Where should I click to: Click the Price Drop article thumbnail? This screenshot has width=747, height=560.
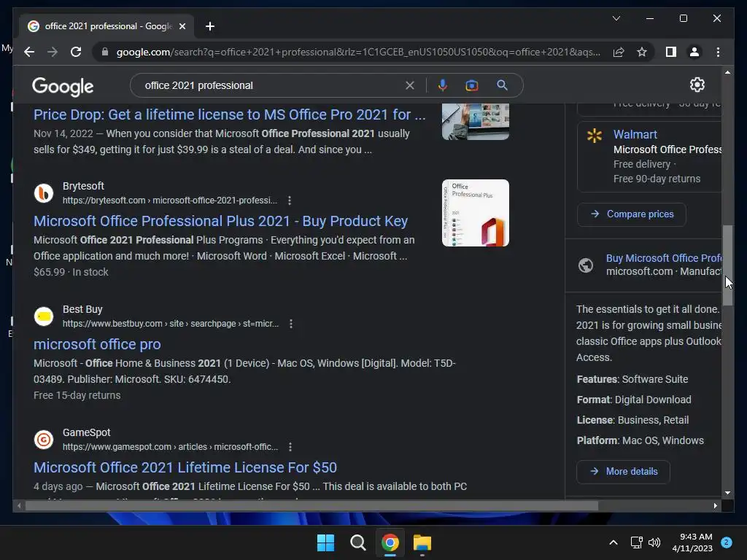click(476, 122)
